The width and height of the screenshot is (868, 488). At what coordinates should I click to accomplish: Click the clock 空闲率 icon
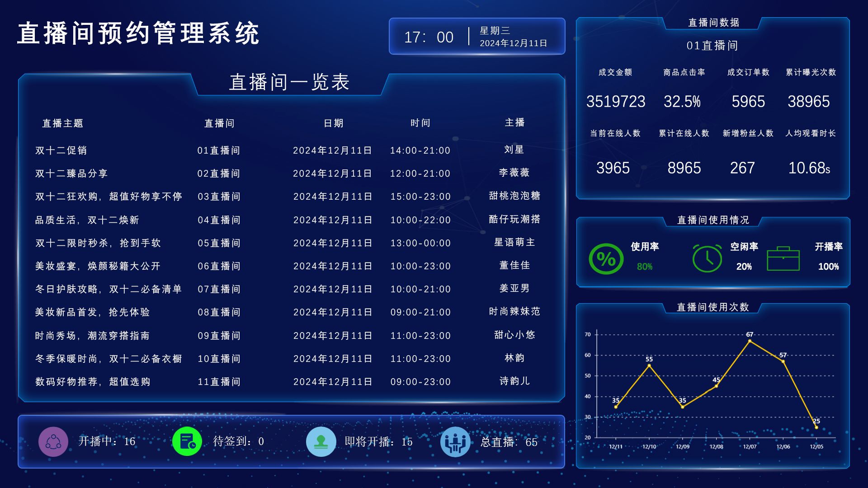[x=707, y=258]
